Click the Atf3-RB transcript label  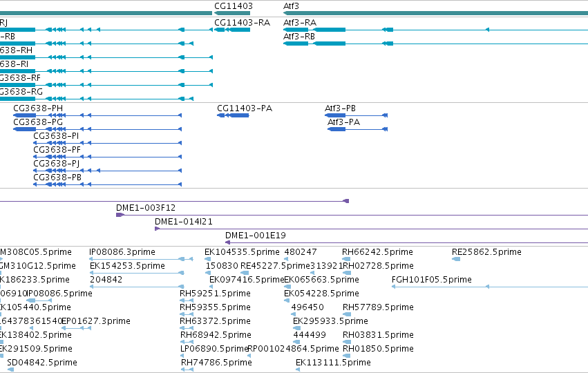click(299, 37)
